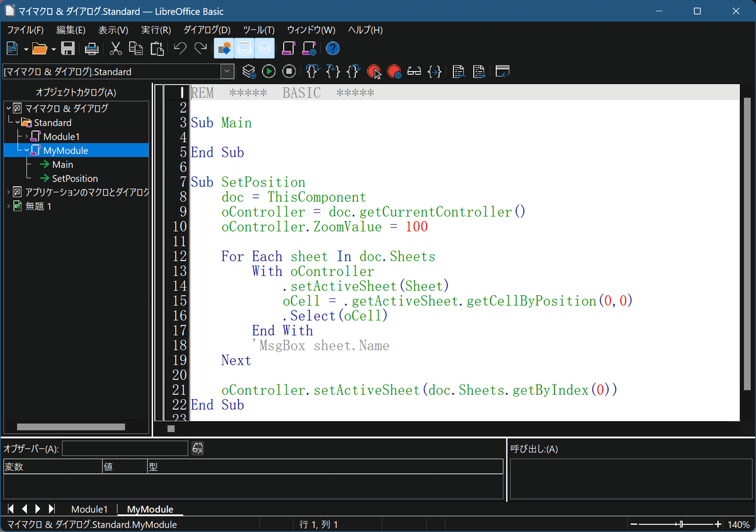Expand the Module1 tree node
Image resolution: width=756 pixels, height=532 pixels.
pos(26,137)
